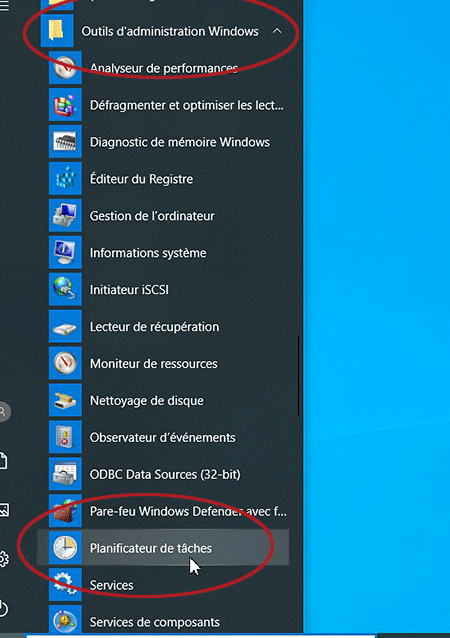
Task: Click the Start menu app list scrollbar
Action: point(299,376)
